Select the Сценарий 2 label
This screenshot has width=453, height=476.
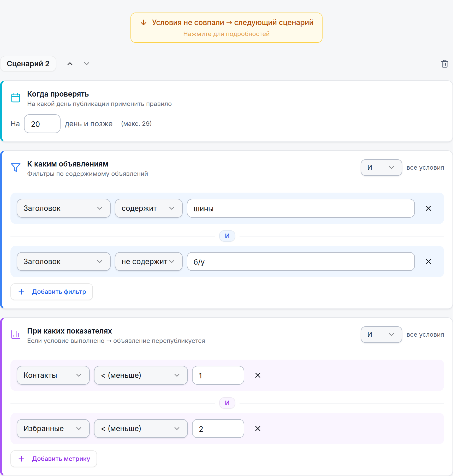click(x=28, y=64)
